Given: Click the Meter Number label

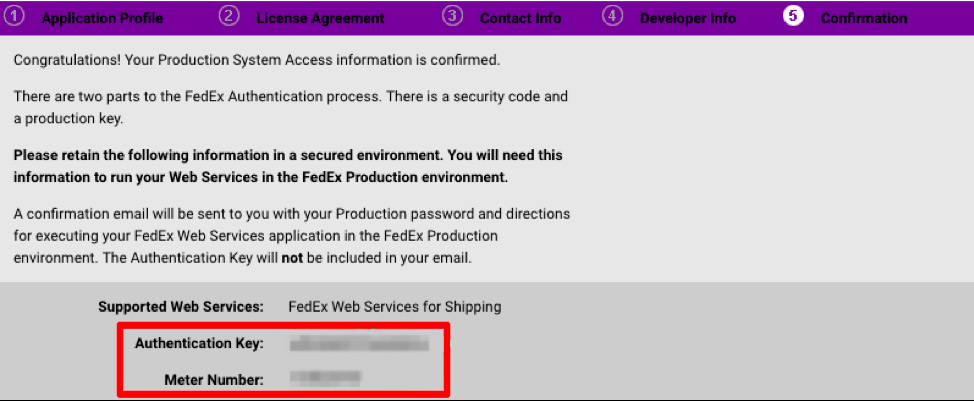Looking at the screenshot, I should [x=213, y=378].
